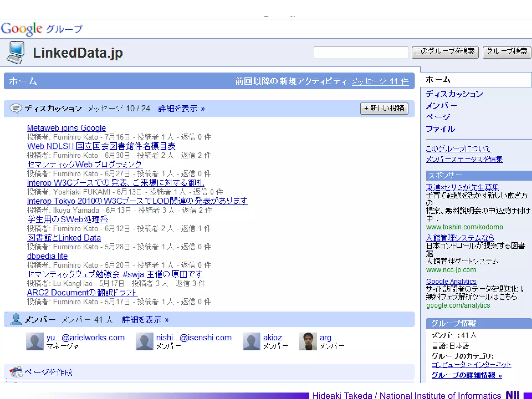Select ファイル in the sidebar menu
Image resolution: width=532 pixels, height=399 pixels.
[441, 129]
